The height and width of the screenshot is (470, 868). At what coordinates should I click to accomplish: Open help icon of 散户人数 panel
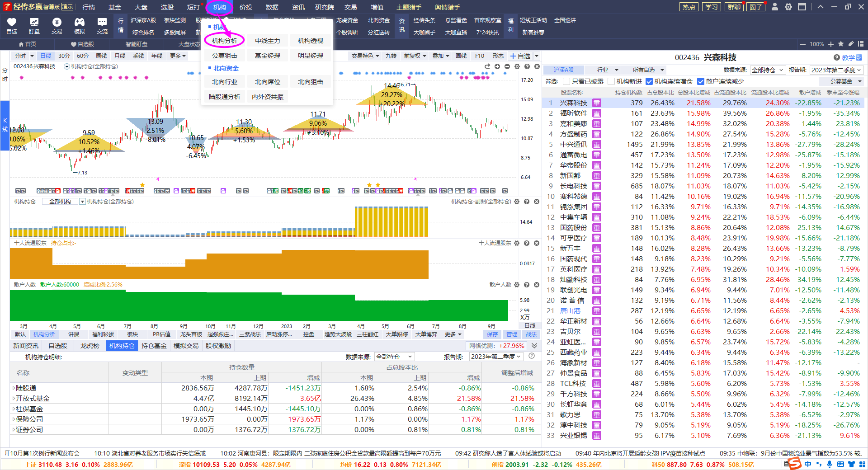click(527, 285)
